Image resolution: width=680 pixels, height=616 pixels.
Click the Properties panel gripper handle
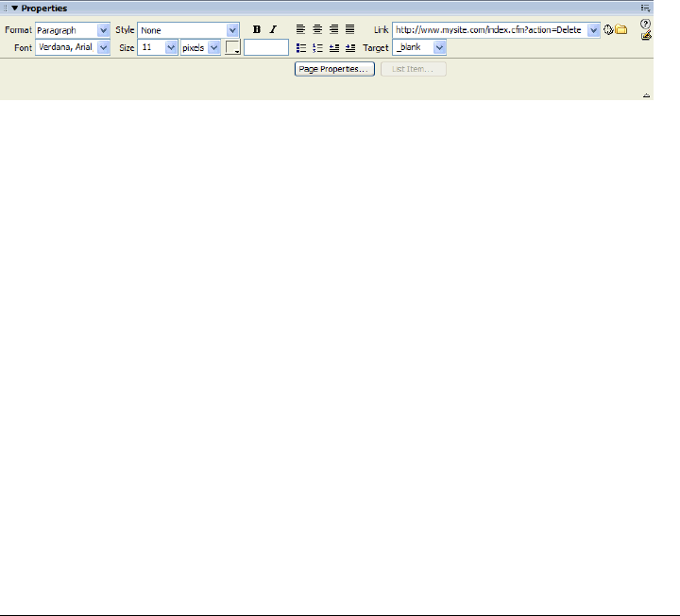(6, 9)
